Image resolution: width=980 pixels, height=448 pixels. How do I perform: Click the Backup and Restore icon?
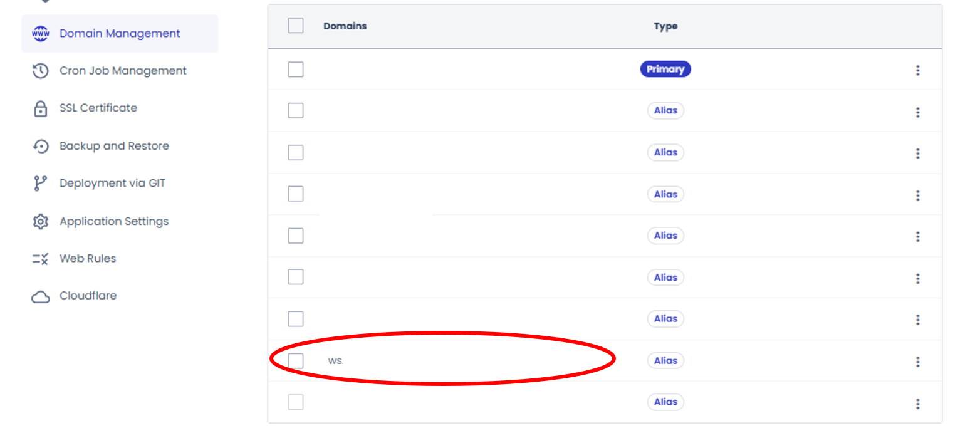[x=40, y=146]
